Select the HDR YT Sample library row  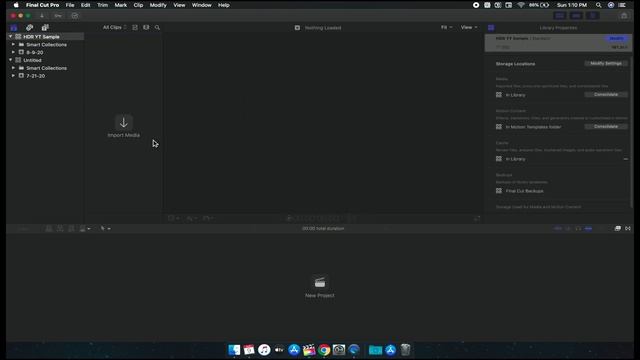pyautogui.click(x=45, y=37)
